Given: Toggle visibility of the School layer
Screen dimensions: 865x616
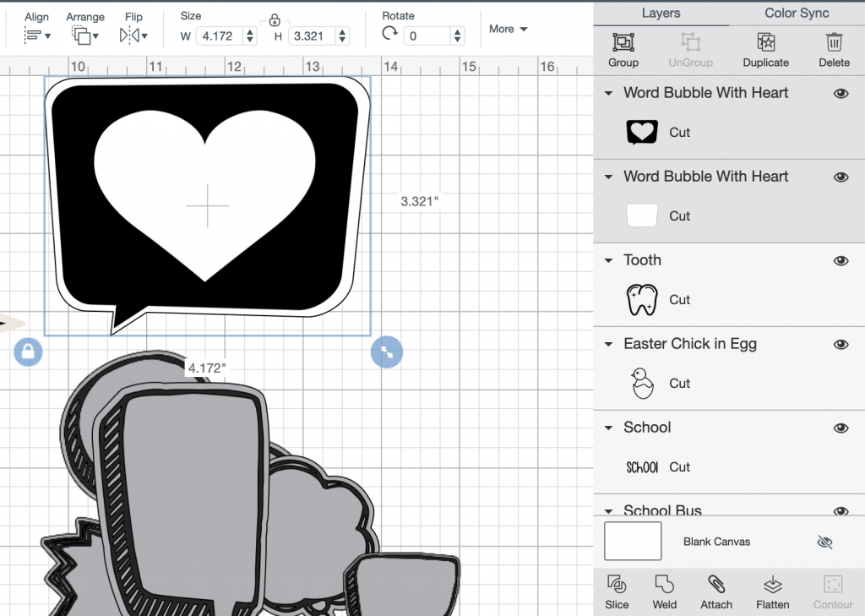Looking at the screenshot, I should pyautogui.click(x=841, y=428).
